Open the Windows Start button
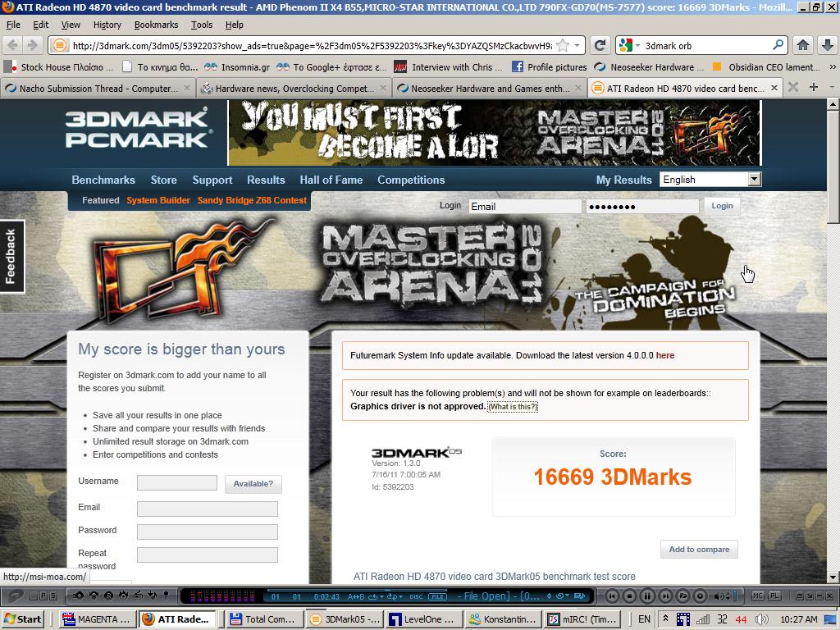The width and height of the screenshot is (840, 630). [24, 619]
